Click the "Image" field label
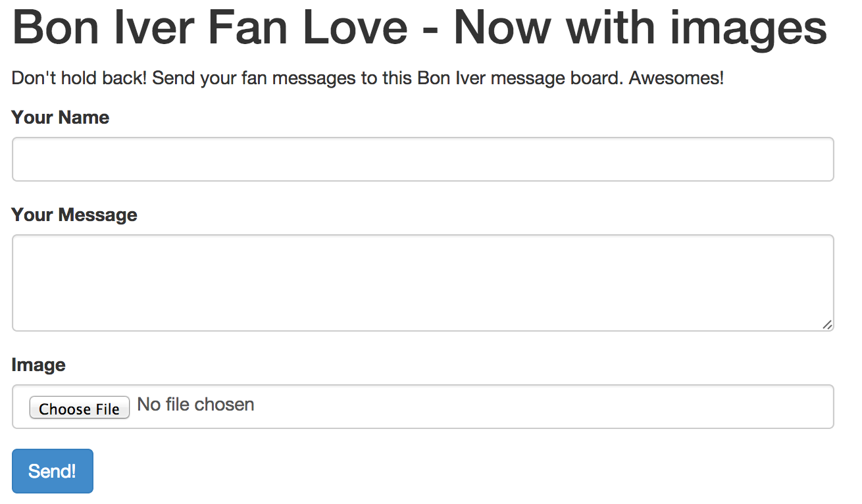 [x=39, y=365]
